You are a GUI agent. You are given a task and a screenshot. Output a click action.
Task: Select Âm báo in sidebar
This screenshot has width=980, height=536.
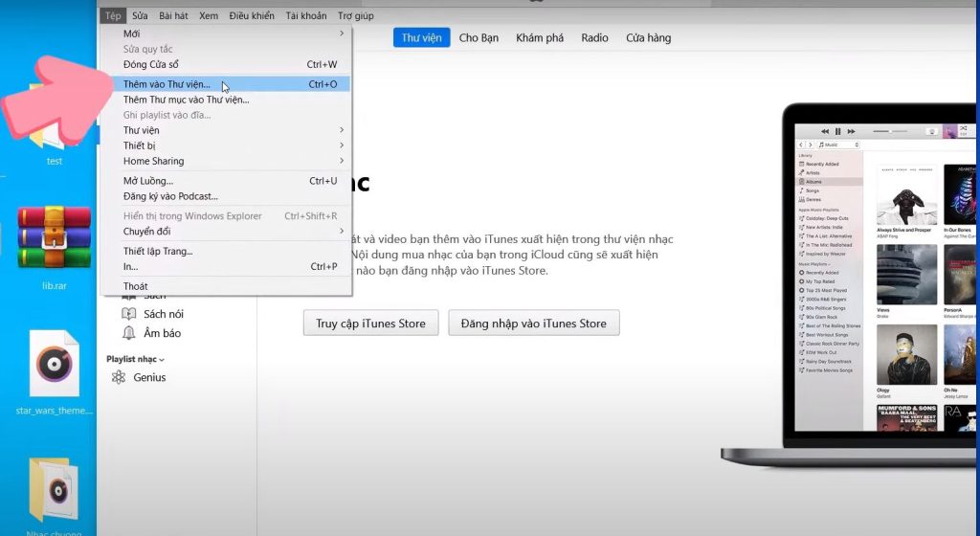pyautogui.click(x=163, y=333)
